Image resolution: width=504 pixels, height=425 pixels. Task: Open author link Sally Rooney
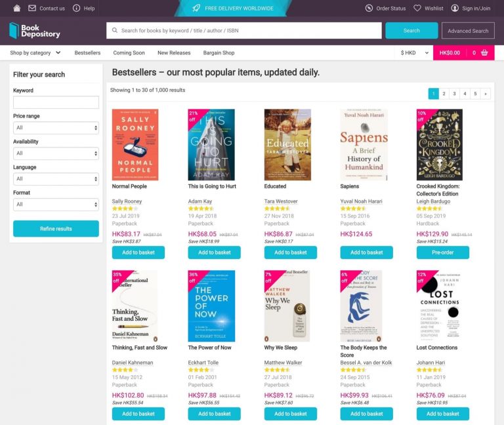127,201
